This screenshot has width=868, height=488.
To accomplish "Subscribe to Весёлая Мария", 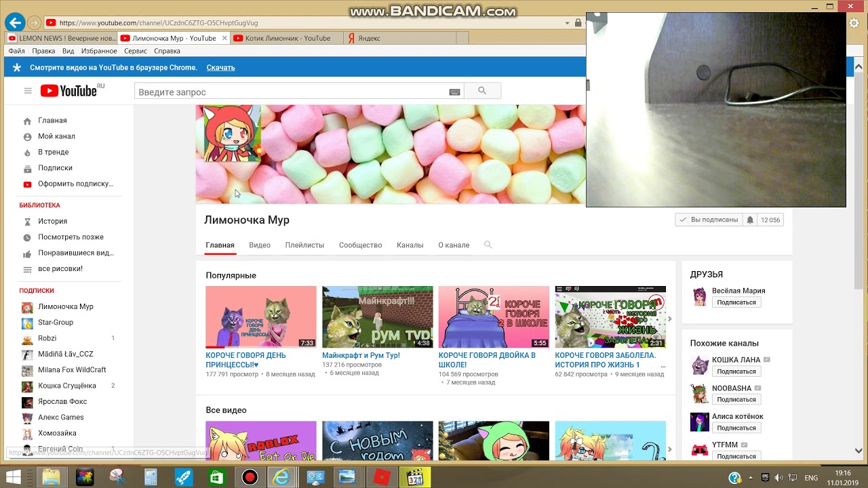I will [736, 302].
